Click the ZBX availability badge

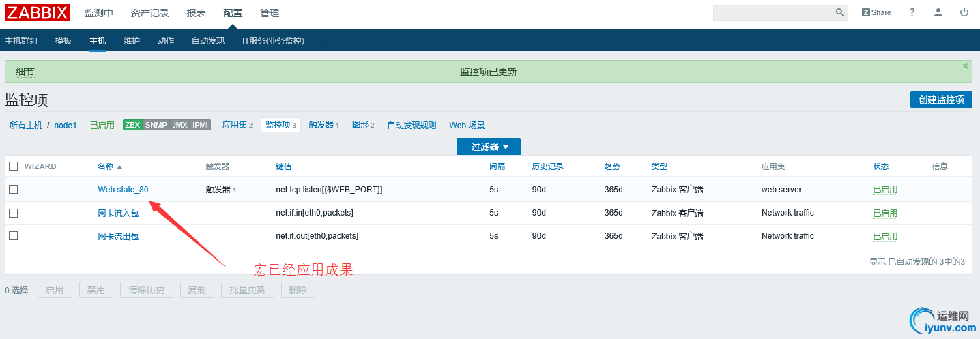tap(132, 125)
